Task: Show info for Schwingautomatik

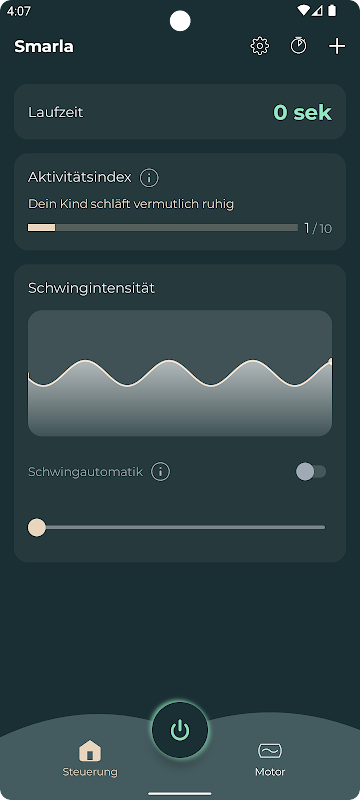Action: (x=161, y=472)
